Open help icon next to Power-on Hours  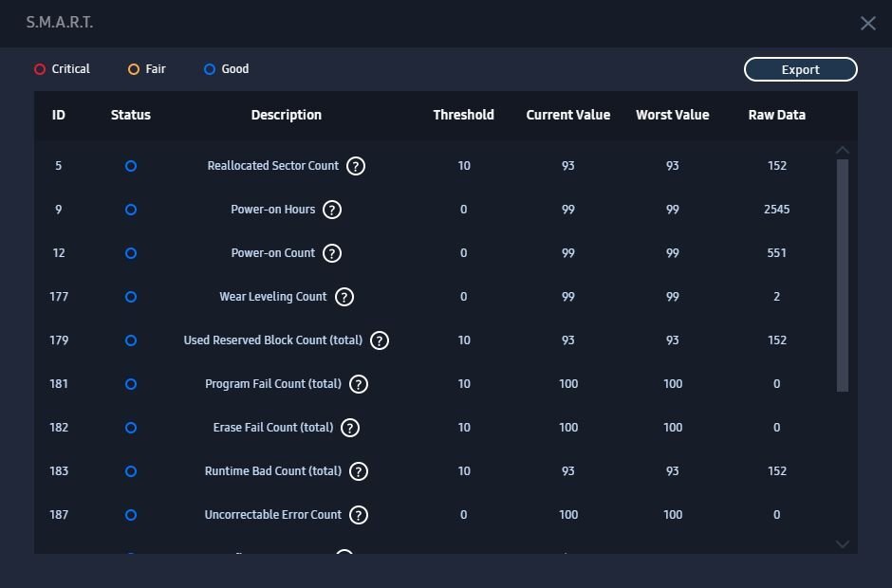pyautogui.click(x=332, y=210)
